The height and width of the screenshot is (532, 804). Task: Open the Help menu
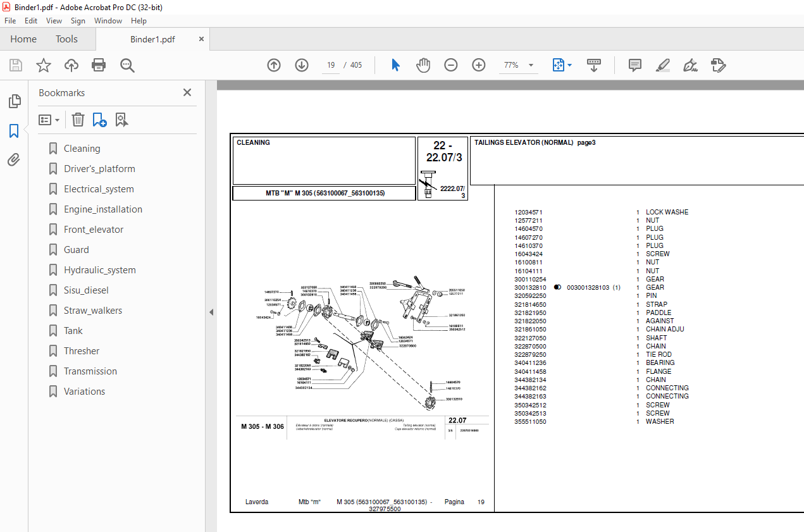[139, 21]
